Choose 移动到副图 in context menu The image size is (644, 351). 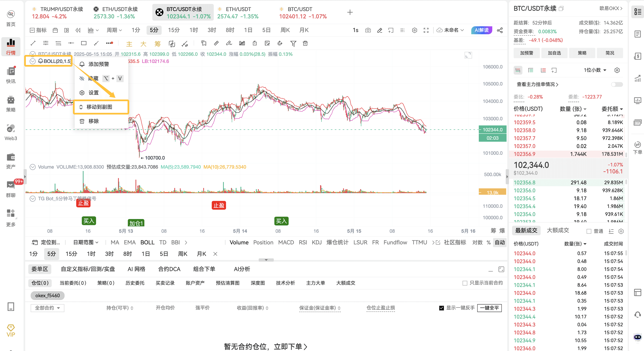(101, 107)
